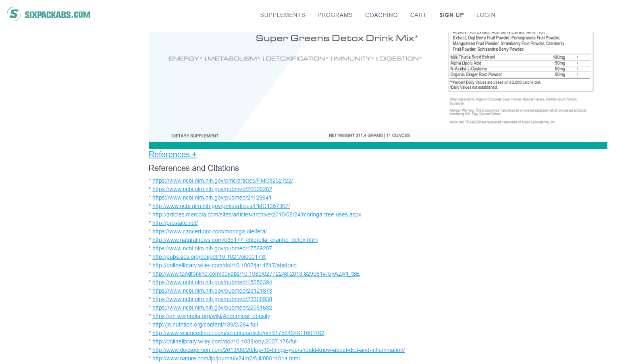Click the Login link
The height and width of the screenshot is (364, 632).
[486, 15]
